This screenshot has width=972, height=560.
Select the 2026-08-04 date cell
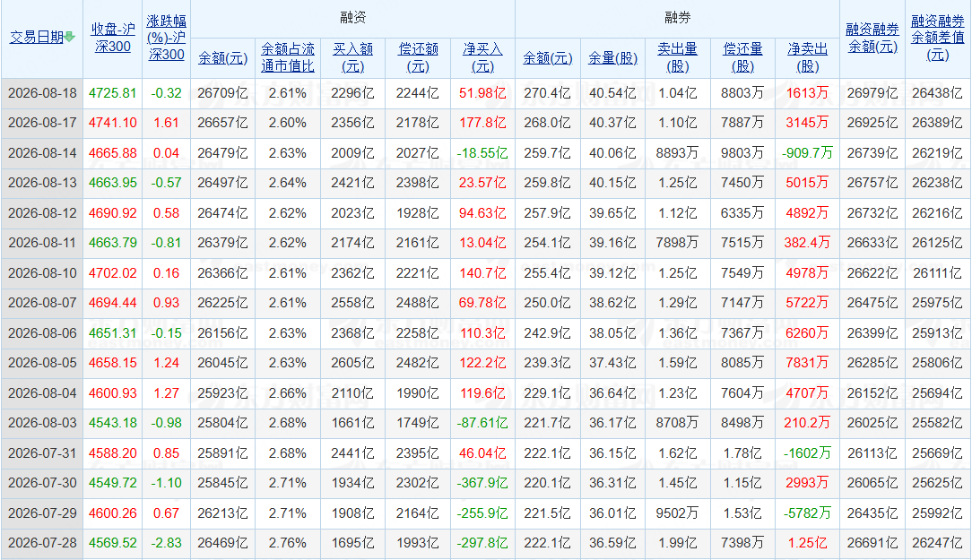coord(42,393)
